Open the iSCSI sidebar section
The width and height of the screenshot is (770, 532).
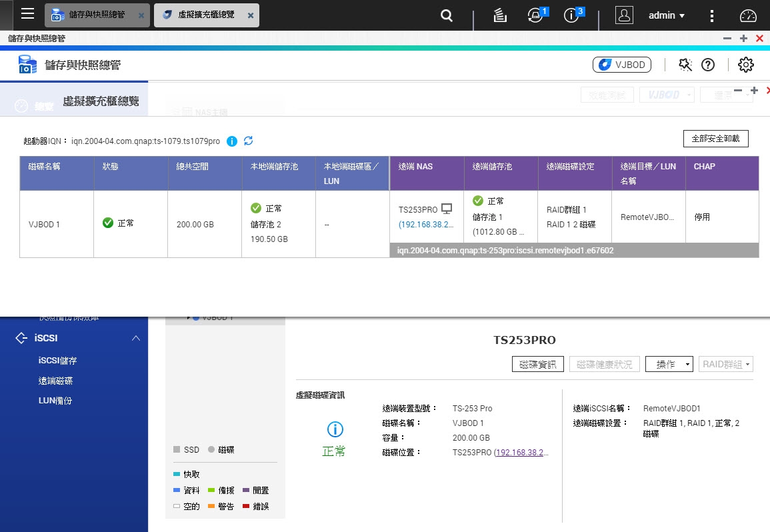click(73, 338)
